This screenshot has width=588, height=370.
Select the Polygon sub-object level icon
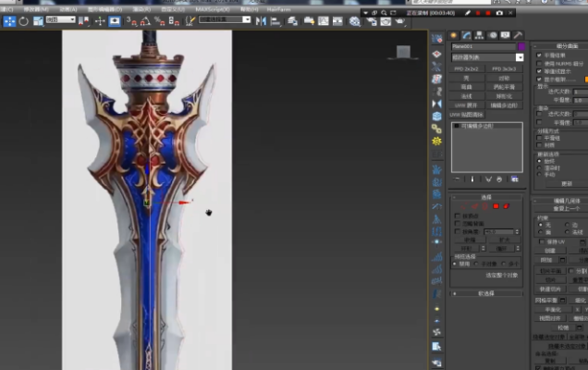coord(496,205)
